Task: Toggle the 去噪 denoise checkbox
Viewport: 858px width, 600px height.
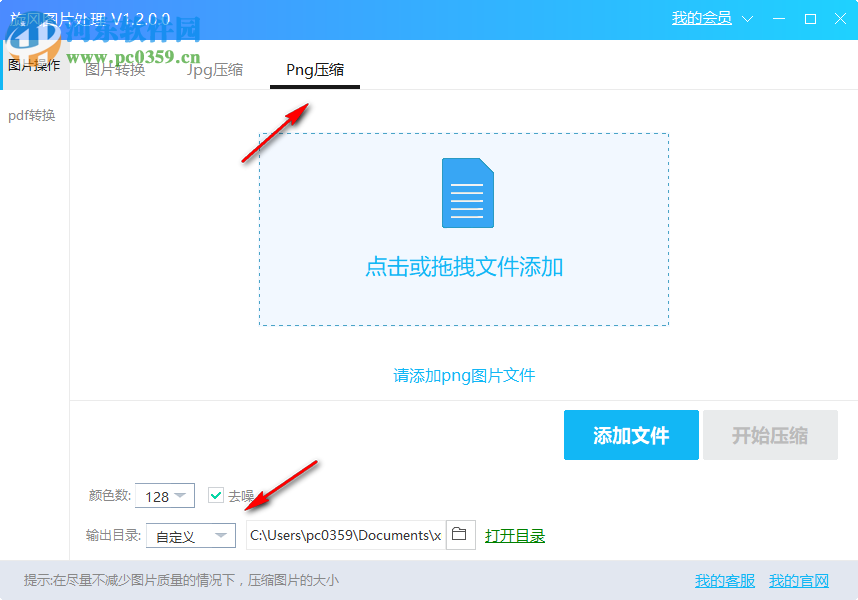Action: coord(216,495)
